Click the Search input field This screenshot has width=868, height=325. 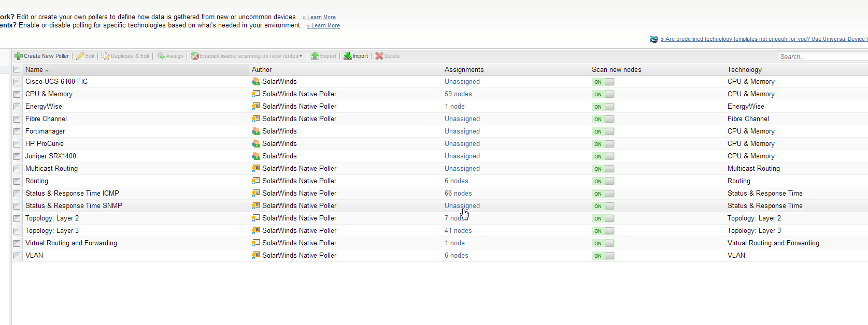coord(822,56)
